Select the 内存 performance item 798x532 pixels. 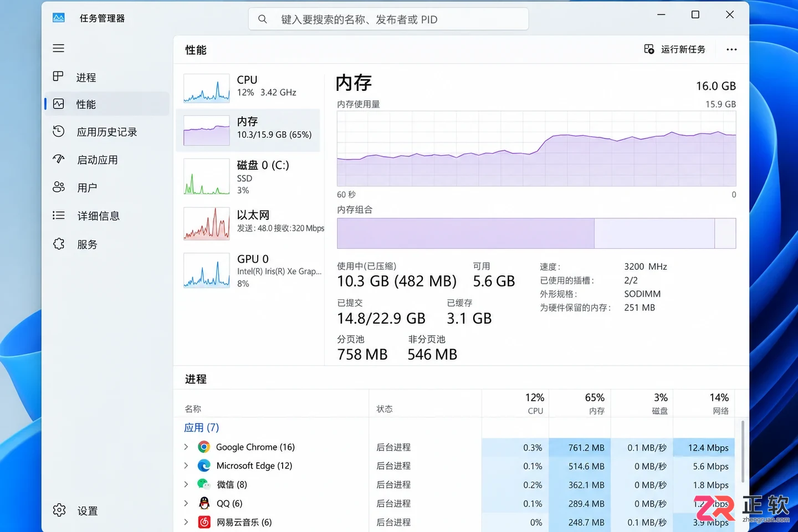pos(248,130)
